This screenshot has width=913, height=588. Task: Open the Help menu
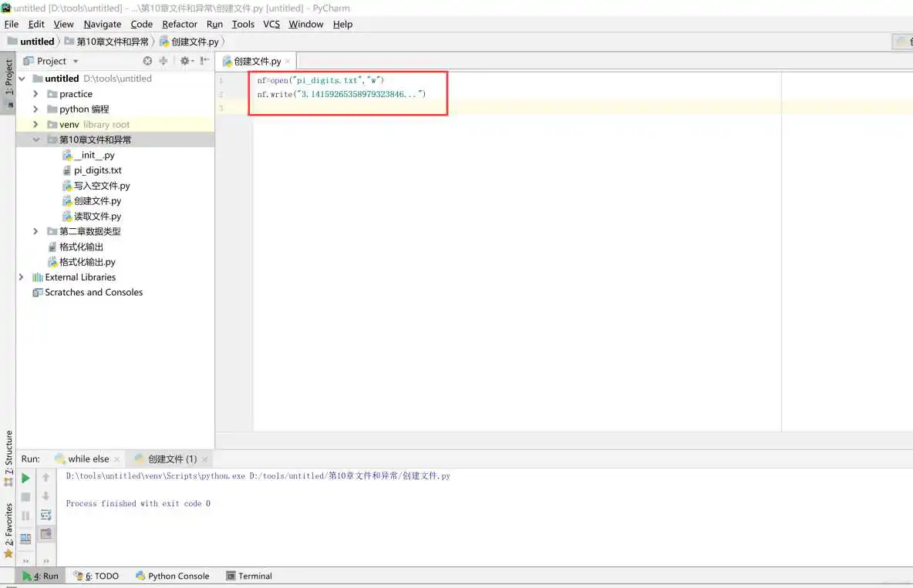coord(342,24)
